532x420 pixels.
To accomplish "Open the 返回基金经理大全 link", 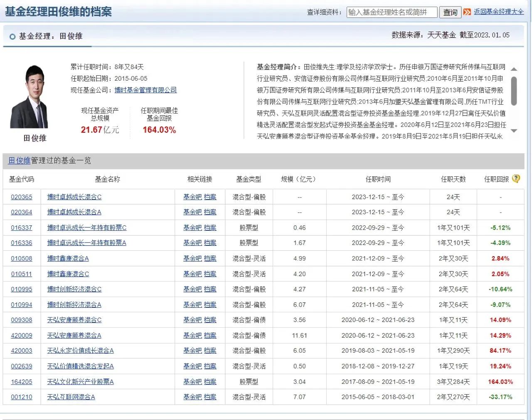I will point(498,12).
